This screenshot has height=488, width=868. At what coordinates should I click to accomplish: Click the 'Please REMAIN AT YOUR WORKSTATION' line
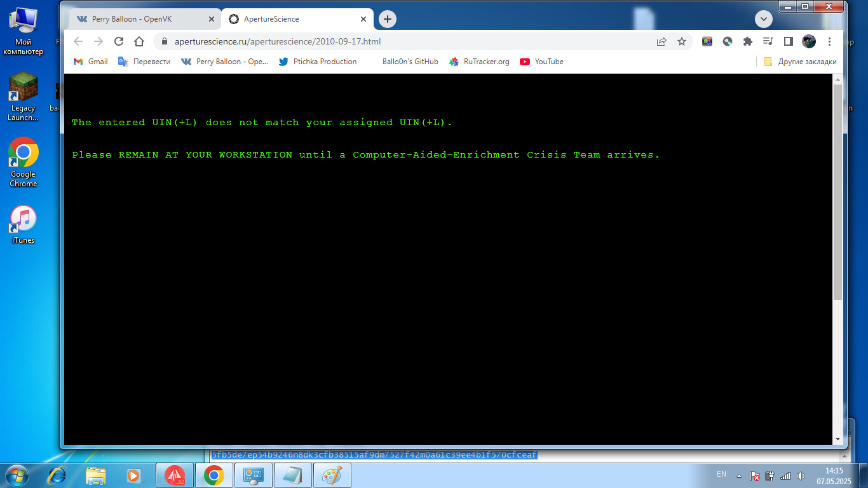366,154
